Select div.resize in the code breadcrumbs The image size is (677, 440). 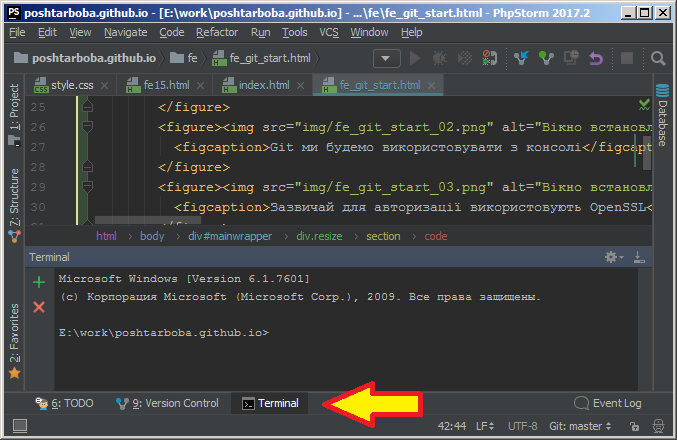[x=319, y=236]
